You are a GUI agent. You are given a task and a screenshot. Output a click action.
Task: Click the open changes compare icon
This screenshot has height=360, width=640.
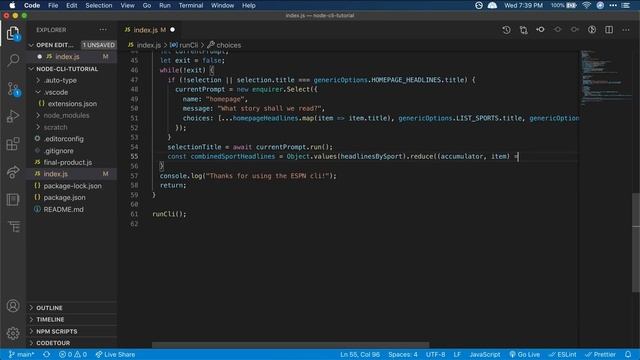click(523, 30)
